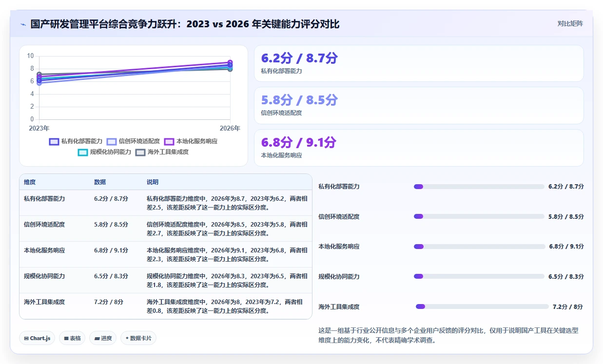The height and width of the screenshot is (364, 603).
Task: Click the sparkle icon in 数据卡片 chip
Action: pos(127,338)
